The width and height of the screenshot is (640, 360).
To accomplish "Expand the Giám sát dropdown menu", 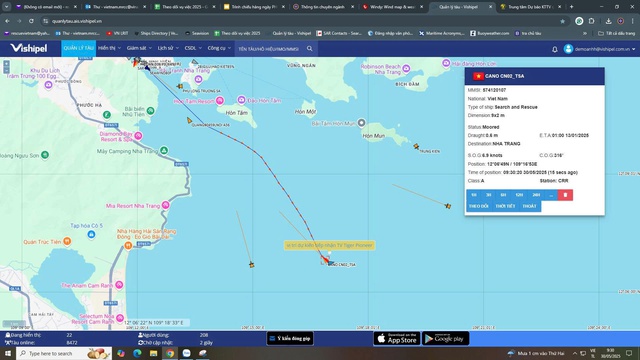I will [x=139, y=48].
